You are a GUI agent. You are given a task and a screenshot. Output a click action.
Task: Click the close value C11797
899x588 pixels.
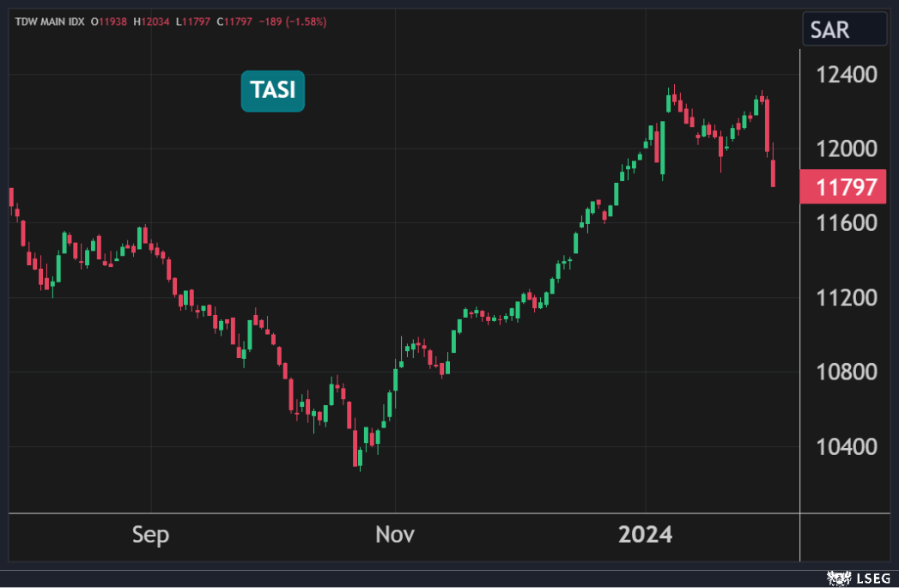point(239,21)
